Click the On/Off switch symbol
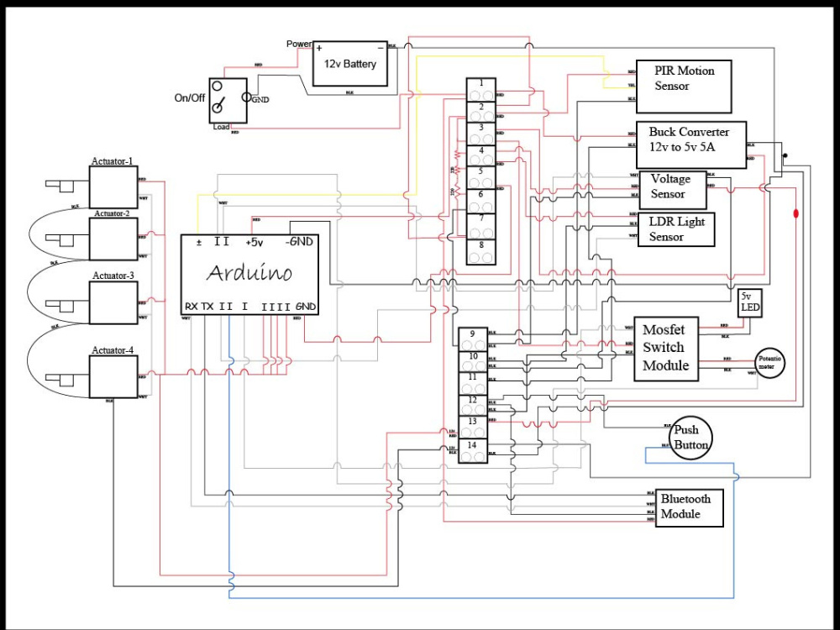The width and height of the screenshot is (840, 630). [x=228, y=101]
